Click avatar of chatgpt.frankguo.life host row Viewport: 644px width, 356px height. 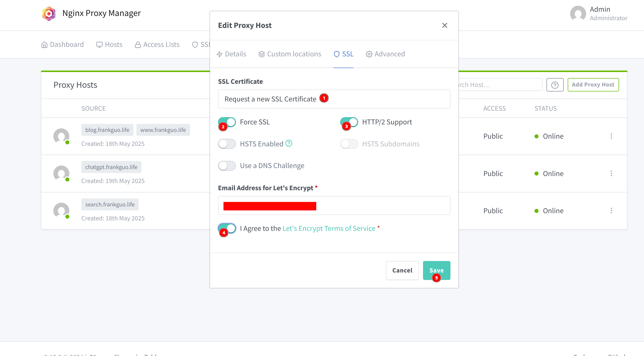pos(61,173)
